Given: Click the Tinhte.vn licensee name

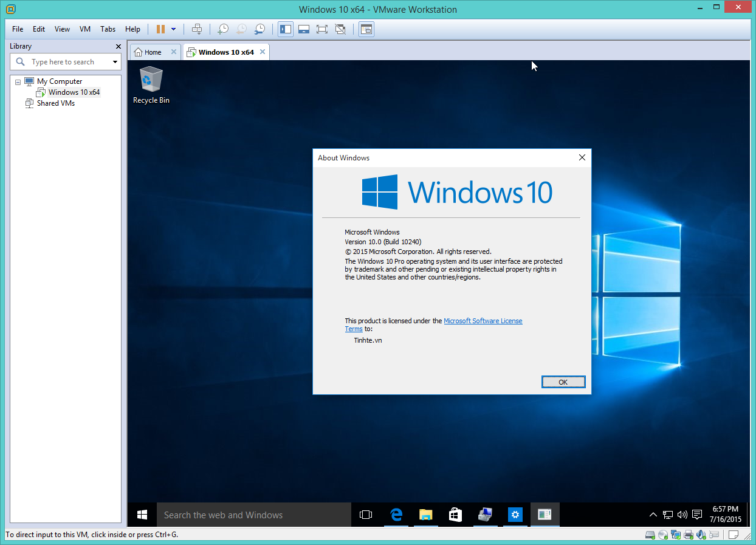Looking at the screenshot, I should (368, 340).
